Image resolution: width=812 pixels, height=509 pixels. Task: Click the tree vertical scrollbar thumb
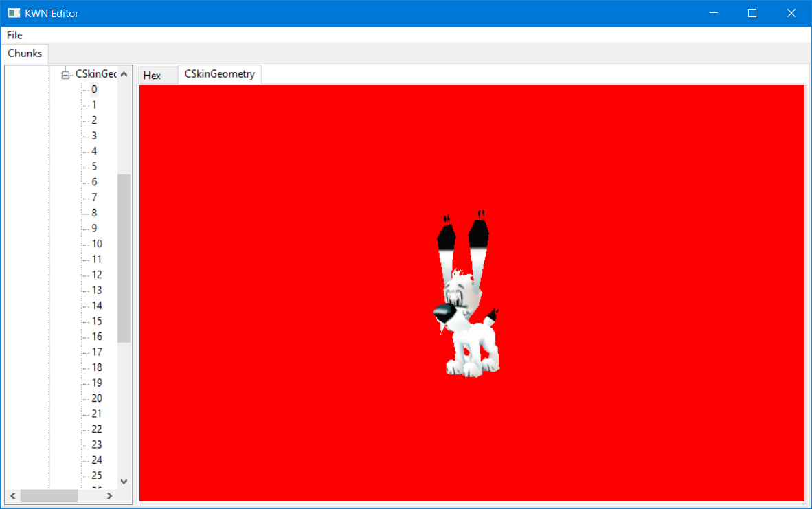(124, 258)
